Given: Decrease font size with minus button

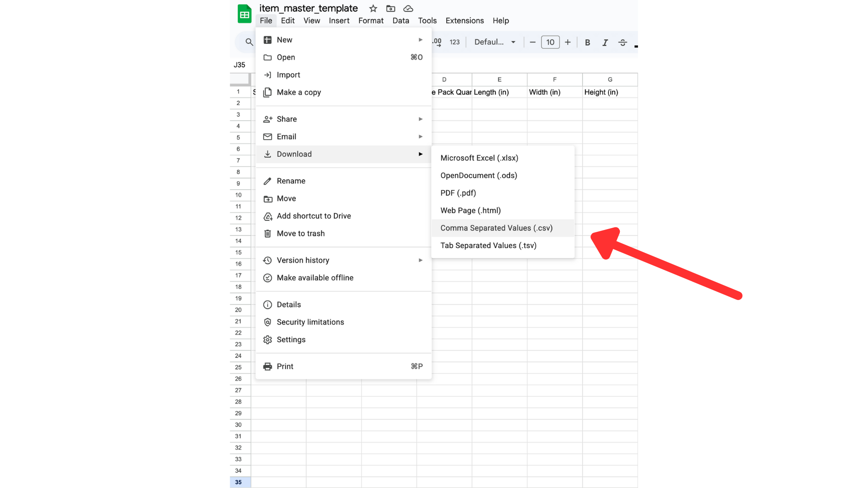Looking at the screenshot, I should [x=533, y=42].
